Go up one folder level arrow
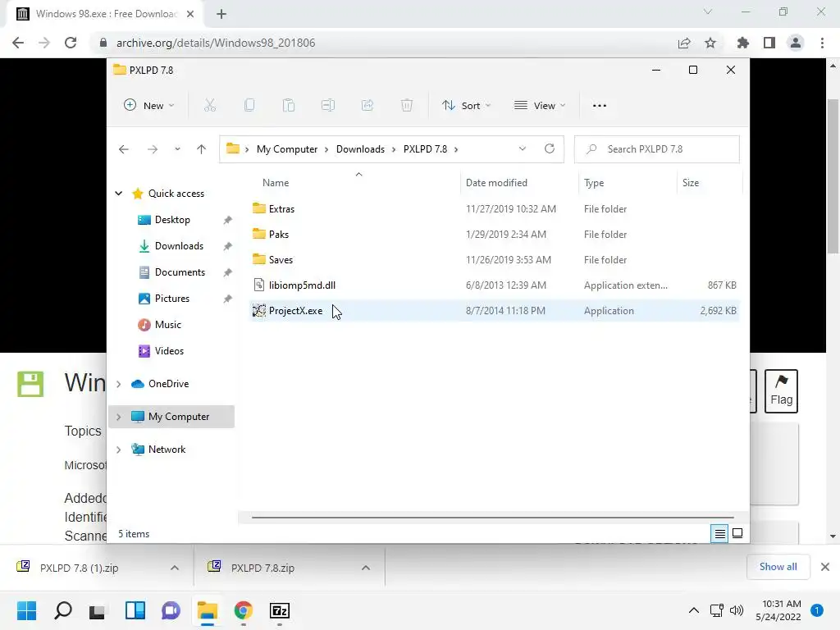Viewport: 840px width, 630px height. pos(202,149)
